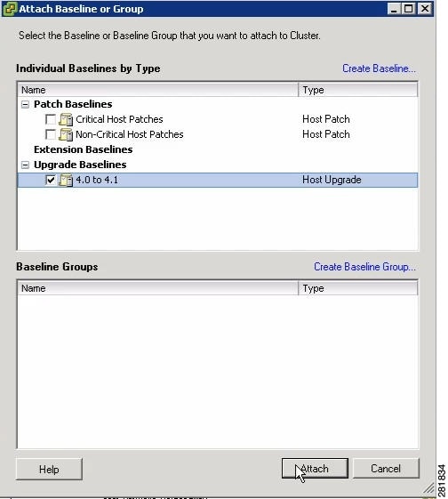
Task: Collapse the Patch Baselines group
Action: coord(25,104)
